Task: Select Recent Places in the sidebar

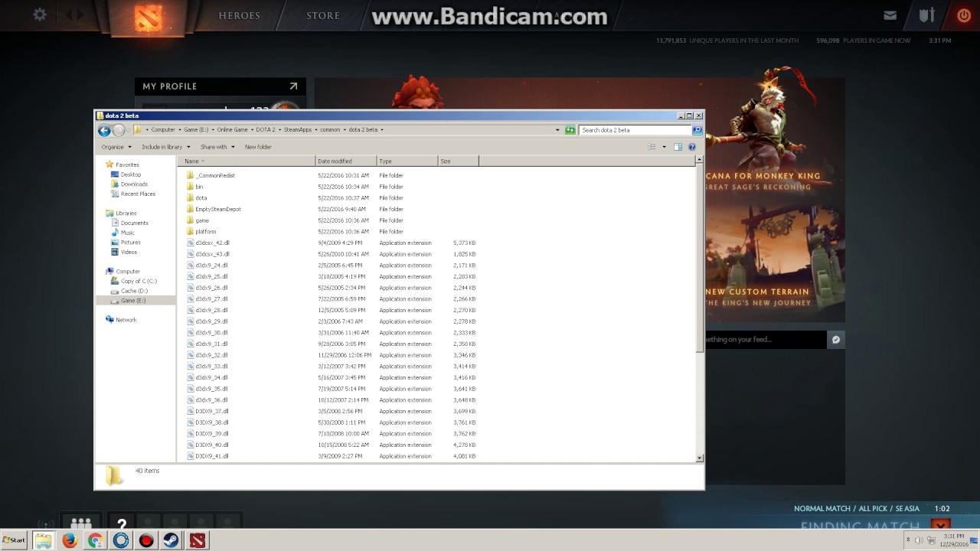Action: [138, 194]
